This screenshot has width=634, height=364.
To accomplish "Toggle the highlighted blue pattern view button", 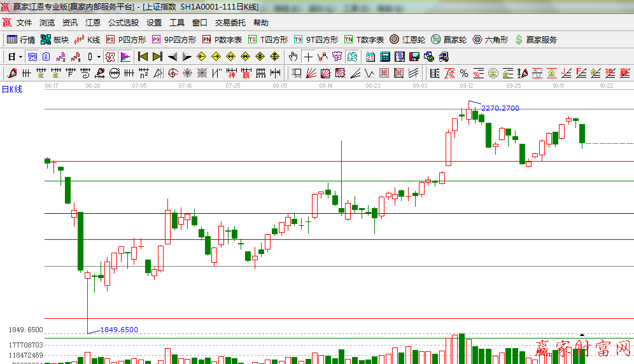I will click(32, 57).
